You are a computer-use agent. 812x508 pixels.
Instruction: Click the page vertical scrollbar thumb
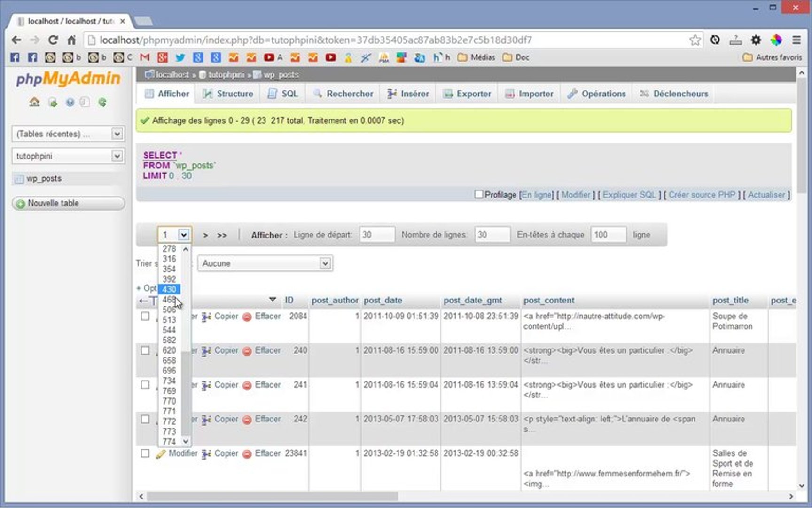(802, 136)
